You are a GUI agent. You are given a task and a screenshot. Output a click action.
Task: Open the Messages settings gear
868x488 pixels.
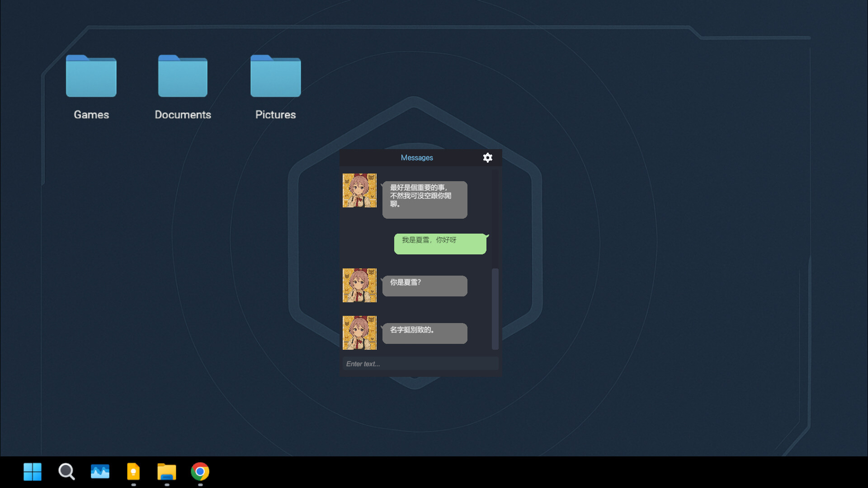488,158
